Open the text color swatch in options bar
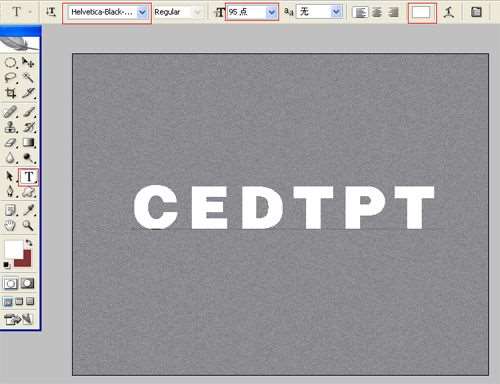The image size is (500, 384). point(422,13)
